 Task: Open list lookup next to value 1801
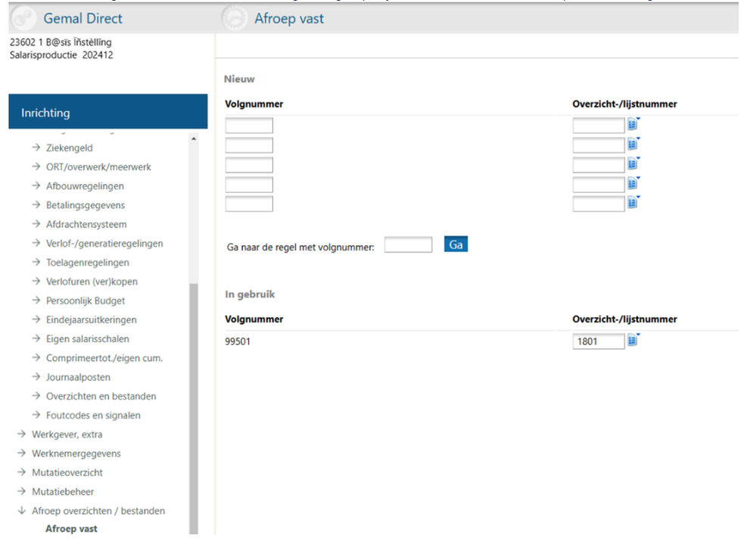[x=633, y=341]
